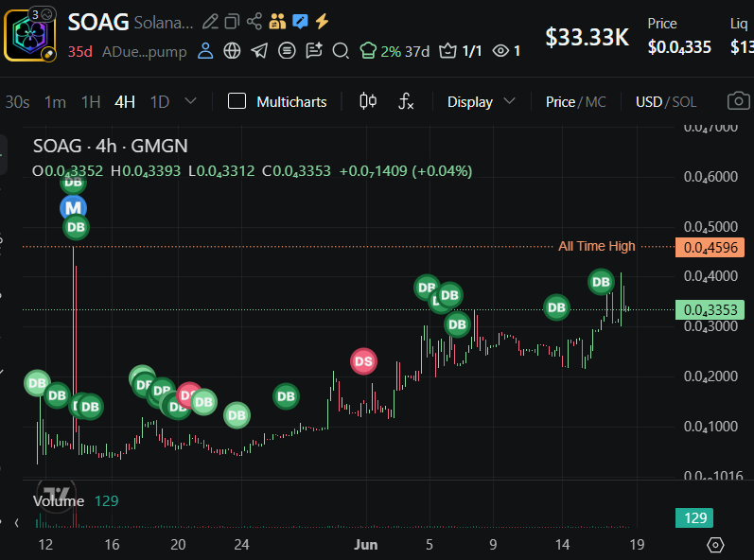The image size is (754, 560).
Task: Click the pencil edit icon beside SOAG
Action: coord(210,22)
